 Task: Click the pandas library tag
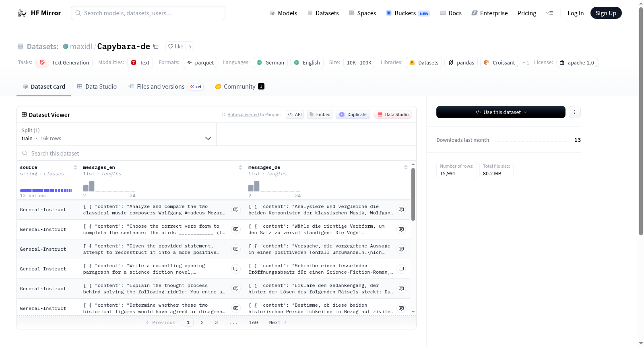pos(461,62)
